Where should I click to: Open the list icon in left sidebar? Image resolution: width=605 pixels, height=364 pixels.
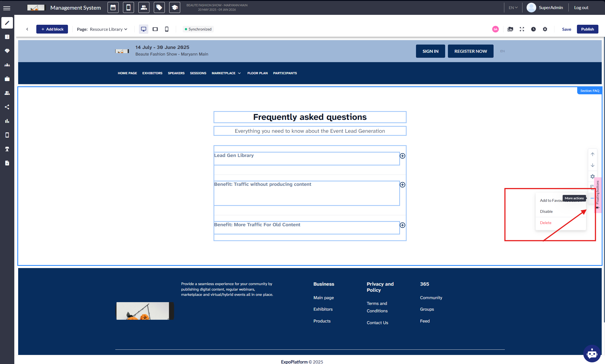(x=7, y=37)
